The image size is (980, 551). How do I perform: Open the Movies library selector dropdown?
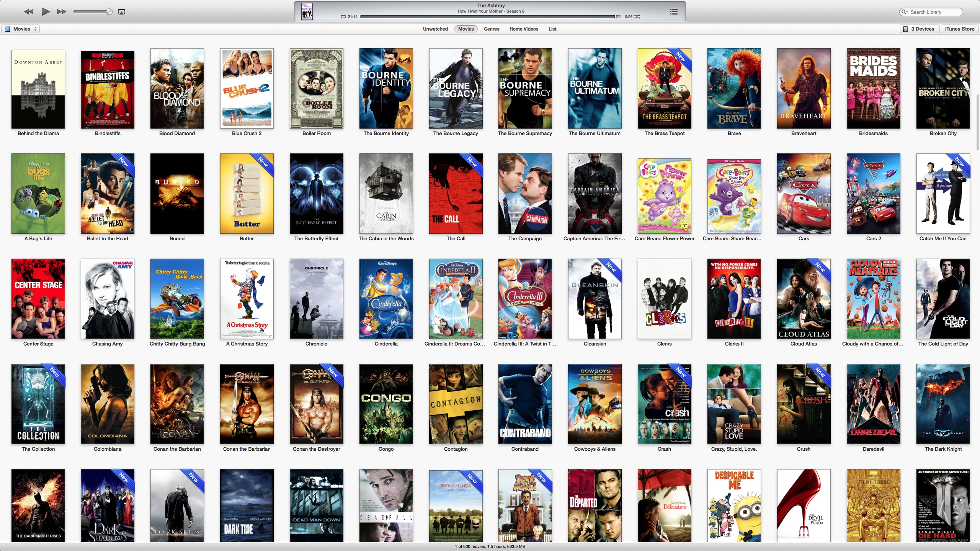[x=21, y=29]
